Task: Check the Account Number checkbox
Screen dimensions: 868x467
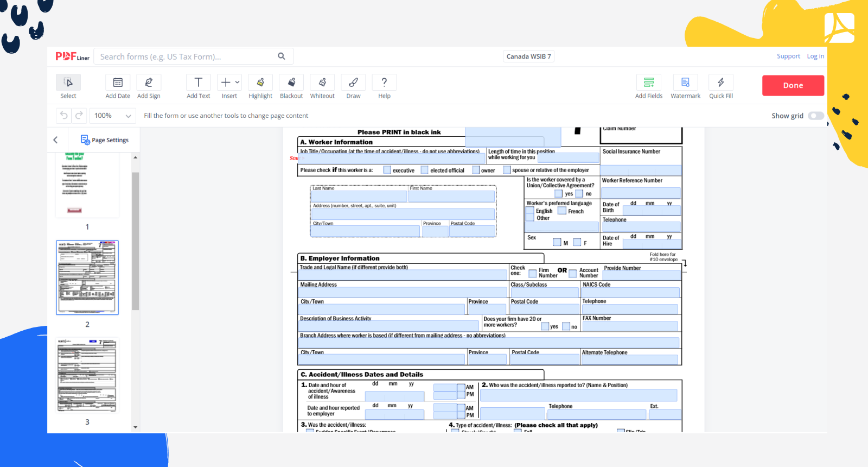Action: [x=573, y=274]
